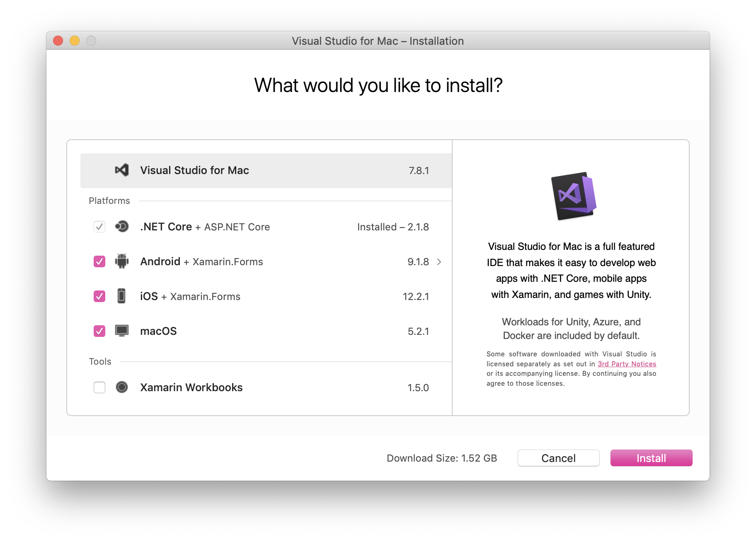Select the "iOS + Xamarin.Forms" label

tap(190, 296)
